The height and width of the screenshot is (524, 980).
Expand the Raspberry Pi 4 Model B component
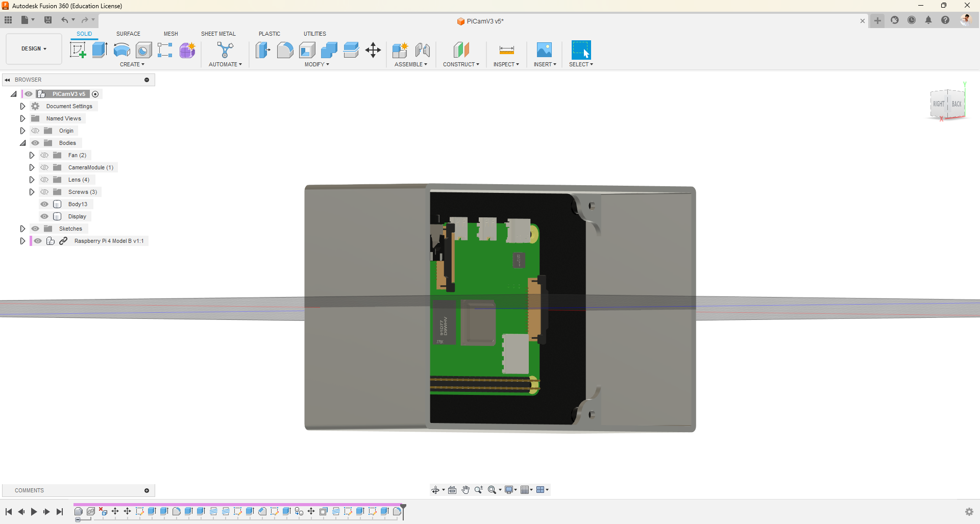click(x=22, y=241)
